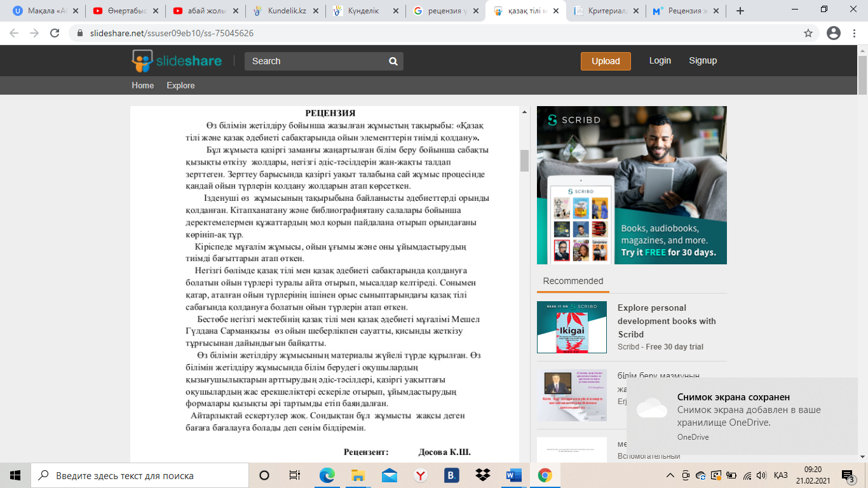Open the Chrome profile avatar
The width and height of the screenshot is (868, 488).
pyautogui.click(x=834, y=33)
